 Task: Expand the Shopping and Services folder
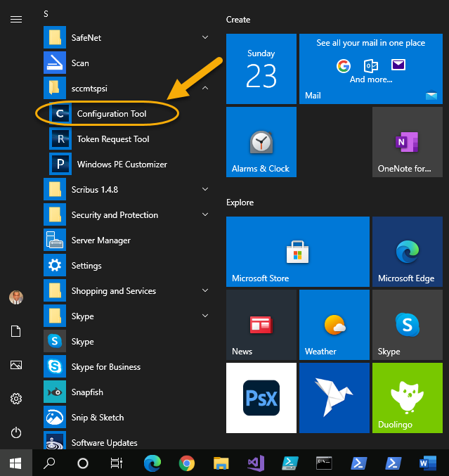pyautogui.click(x=204, y=290)
